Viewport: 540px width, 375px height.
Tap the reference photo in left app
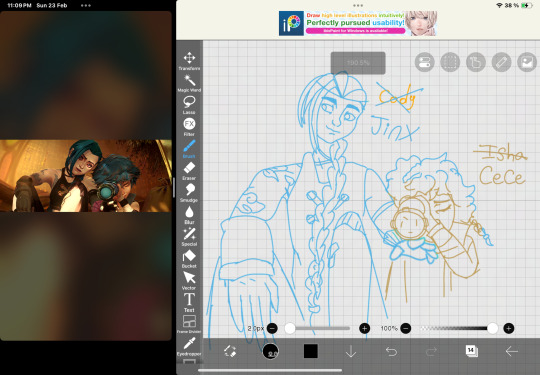point(86,176)
